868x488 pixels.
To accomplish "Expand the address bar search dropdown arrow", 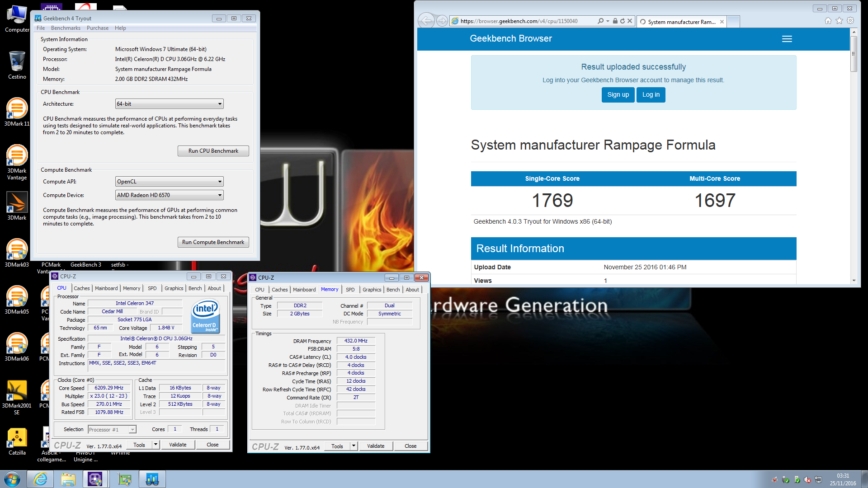I will [x=608, y=21].
